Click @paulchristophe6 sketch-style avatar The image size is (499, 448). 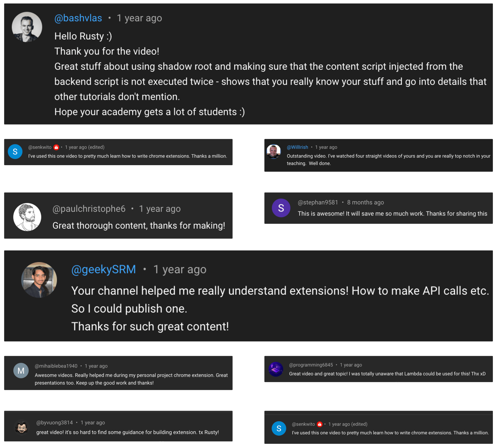coord(27,217)
